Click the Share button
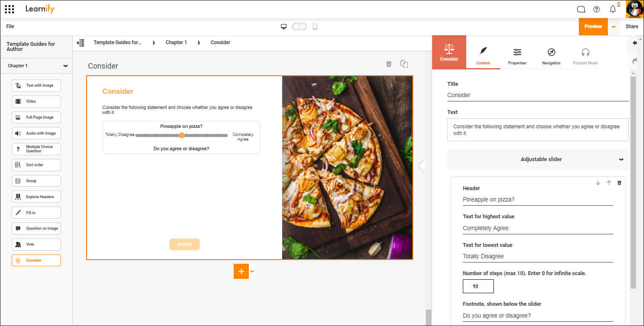The height and width of the screenshot is (326, 644). click(x=632, y=27)
